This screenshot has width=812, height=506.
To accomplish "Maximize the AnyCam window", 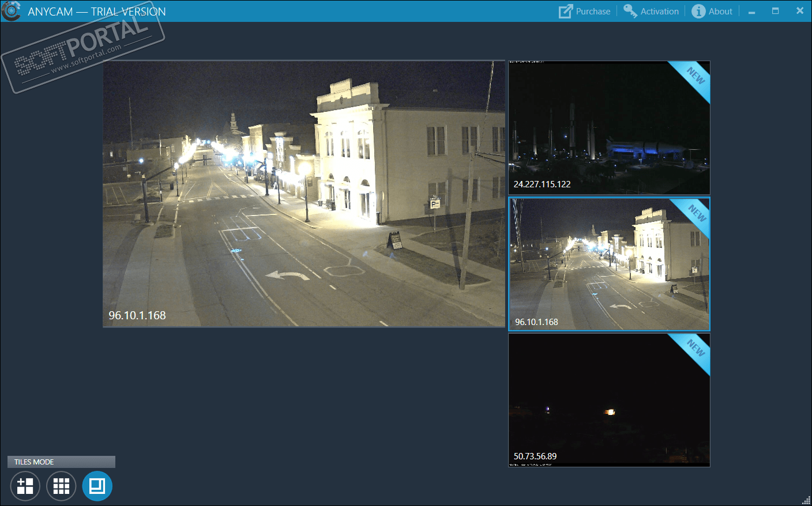I will (x=776, y=11).
